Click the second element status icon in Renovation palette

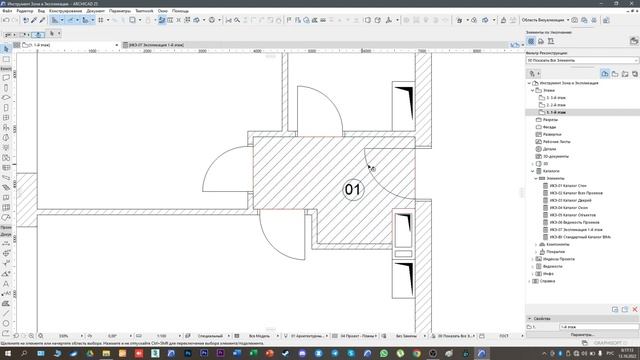(541, 41)
